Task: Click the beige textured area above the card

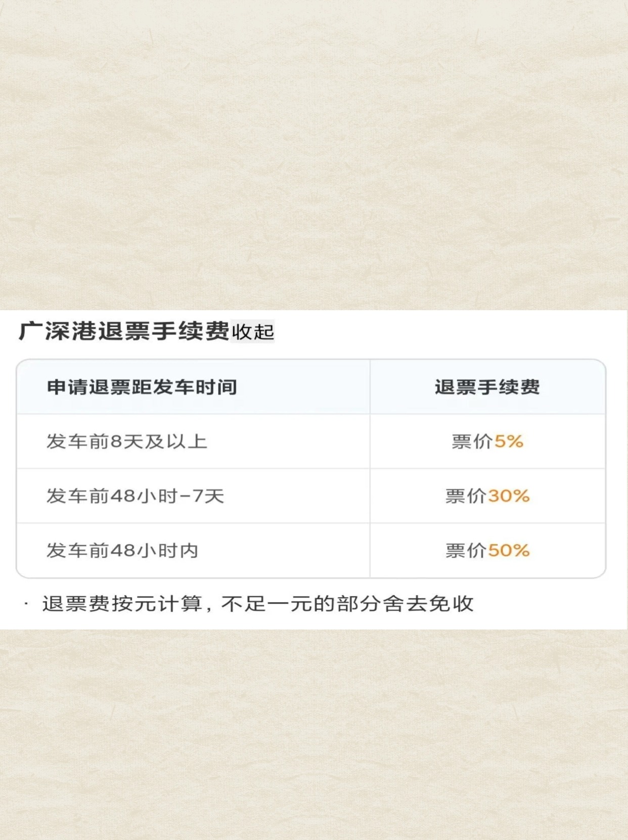Action: pyautogui.click(x=314, y=154)
